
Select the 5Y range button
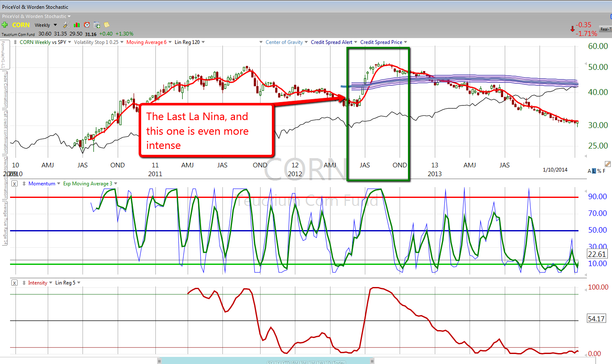point(271,362)
